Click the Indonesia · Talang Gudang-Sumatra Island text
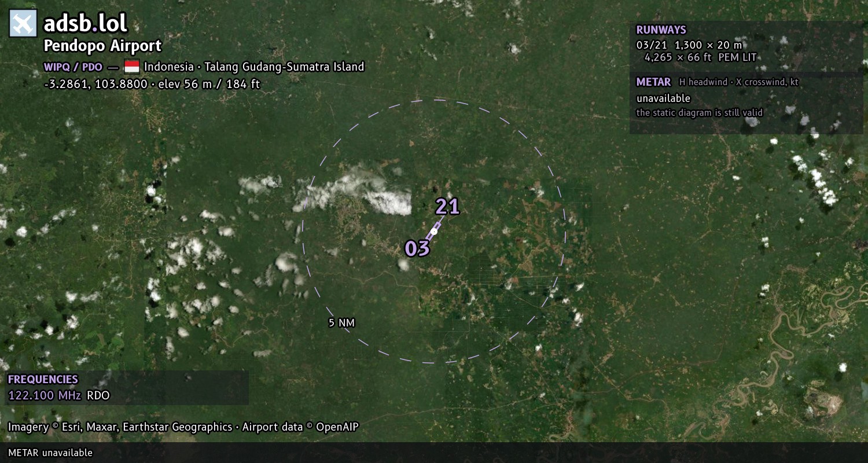This screenshot has height=463, width=868. click(254, 67)
